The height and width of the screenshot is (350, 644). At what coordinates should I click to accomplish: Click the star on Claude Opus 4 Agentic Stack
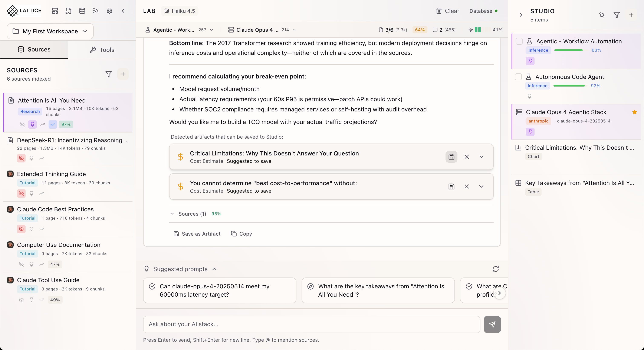coord(634,112)
